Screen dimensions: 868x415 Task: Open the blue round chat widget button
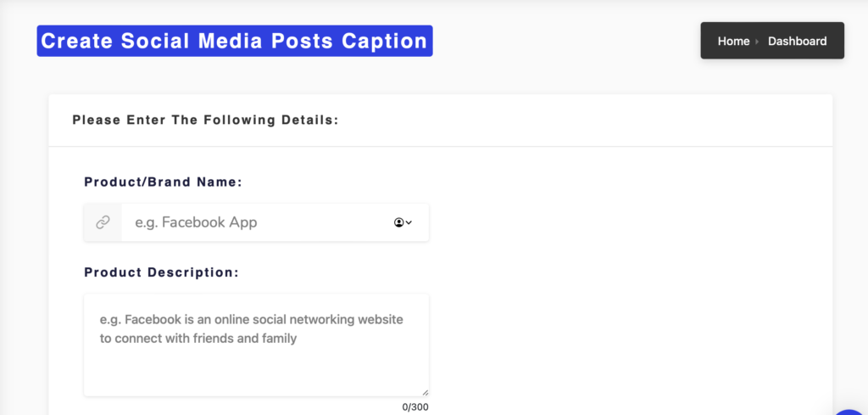pos(851,412)
